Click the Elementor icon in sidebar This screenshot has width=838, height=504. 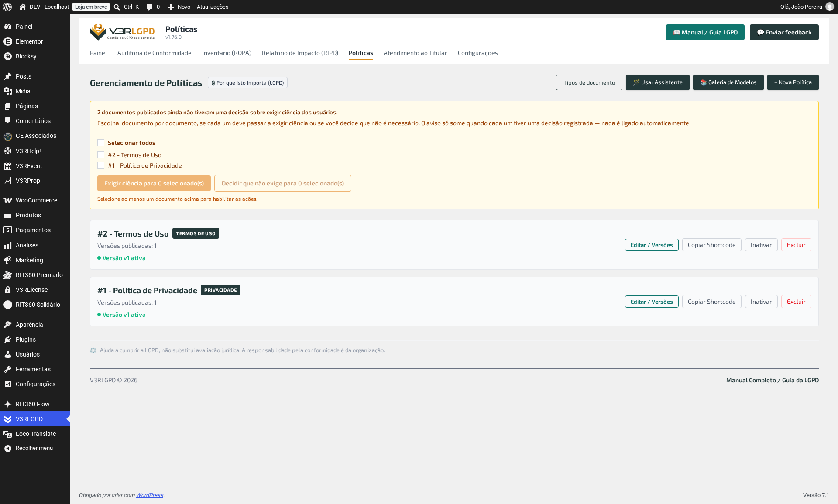(8, 41)
